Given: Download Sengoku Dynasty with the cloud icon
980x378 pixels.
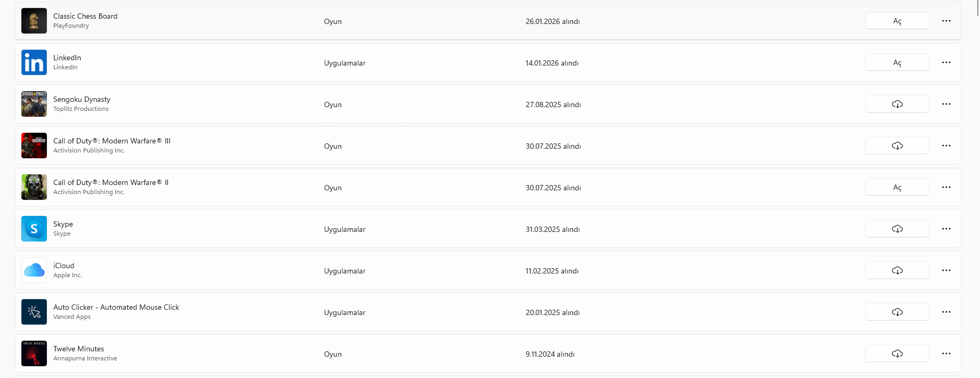Looking at the screenshot, I should click(x=897, y=104).
